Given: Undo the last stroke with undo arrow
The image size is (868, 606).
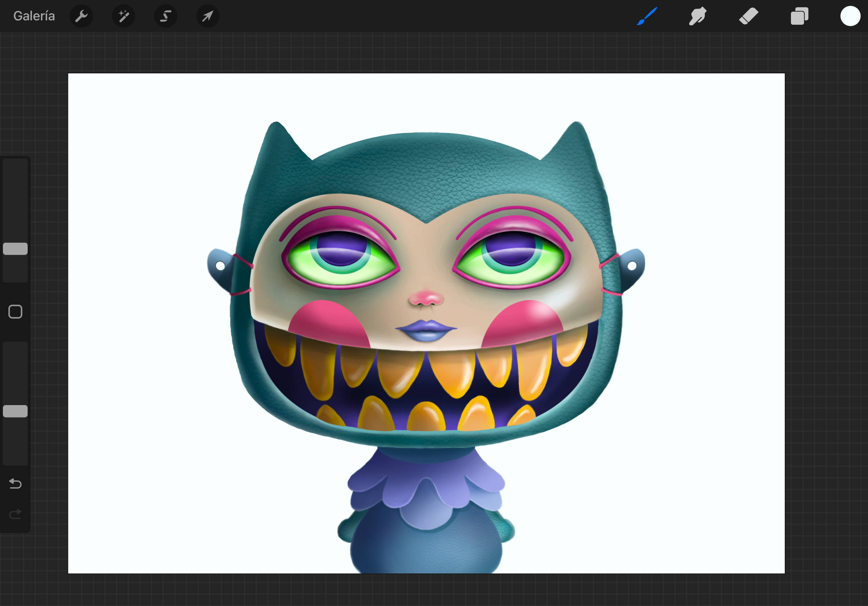Looking at the screenshot, I should 15,484.
